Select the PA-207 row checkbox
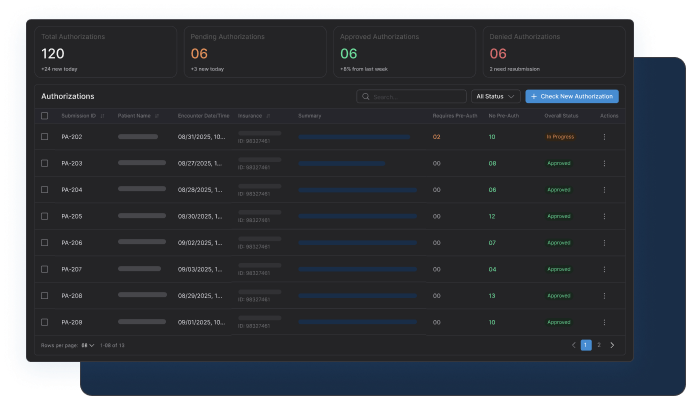The image size is (686, 396). click(45, 269)
